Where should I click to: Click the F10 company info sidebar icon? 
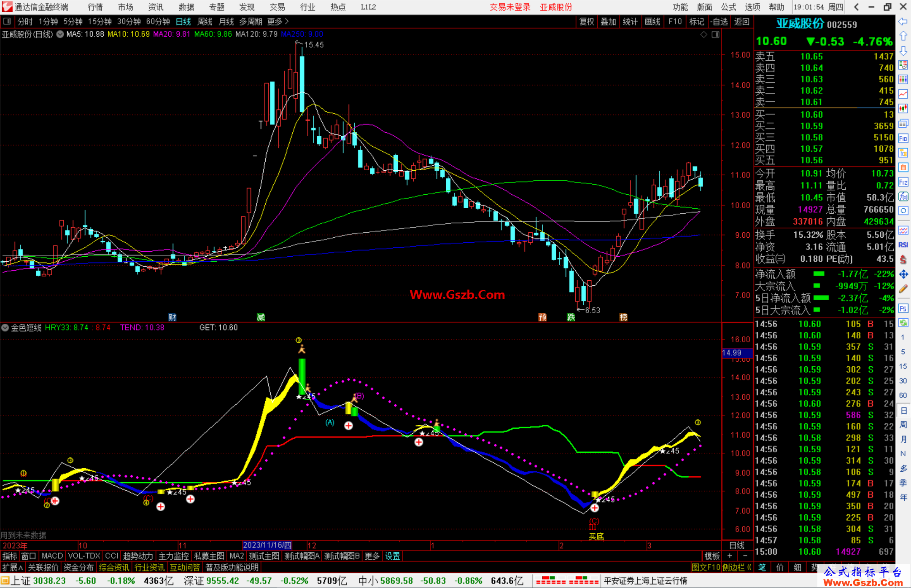(x=903, y=138)
